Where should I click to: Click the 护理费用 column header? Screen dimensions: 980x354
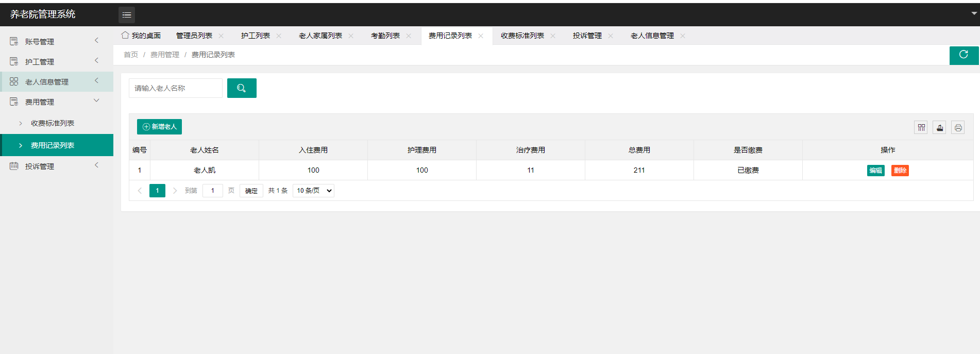(x=422, y=150)
